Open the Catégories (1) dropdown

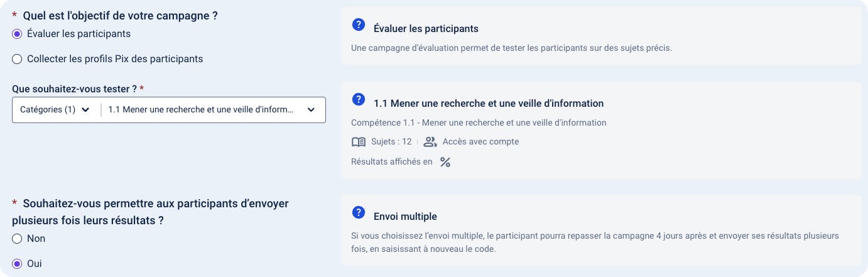55,110
